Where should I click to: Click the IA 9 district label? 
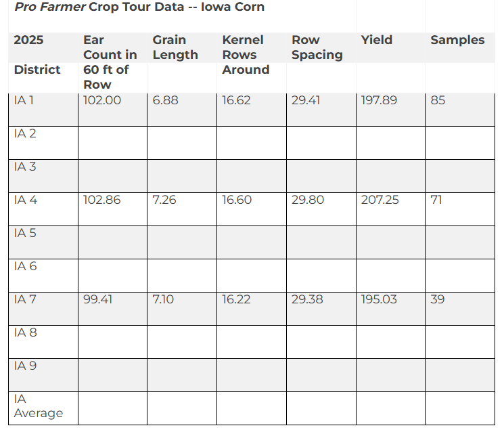tap(26, 366)
